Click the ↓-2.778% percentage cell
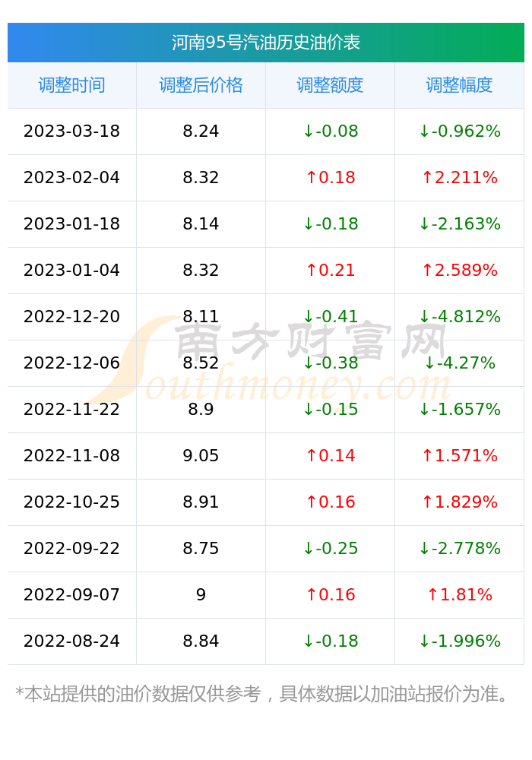 pos(459,548)
